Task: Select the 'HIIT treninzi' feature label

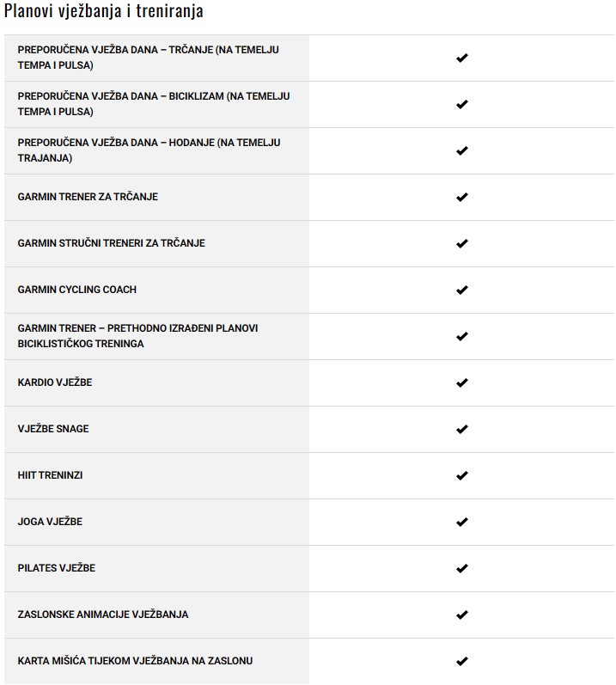Action: pyautogui.click(x=50, y=475)
